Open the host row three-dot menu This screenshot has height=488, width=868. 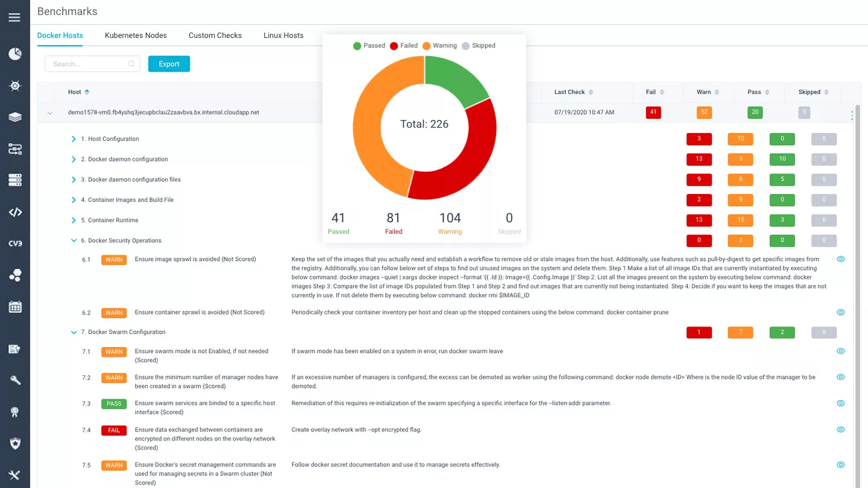pos(852,115)
